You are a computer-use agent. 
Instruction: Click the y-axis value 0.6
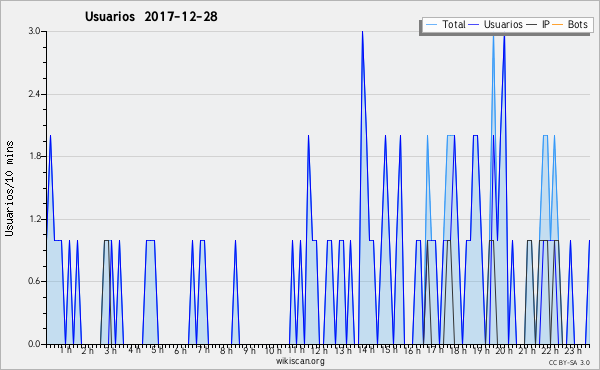tap(34, 282)
